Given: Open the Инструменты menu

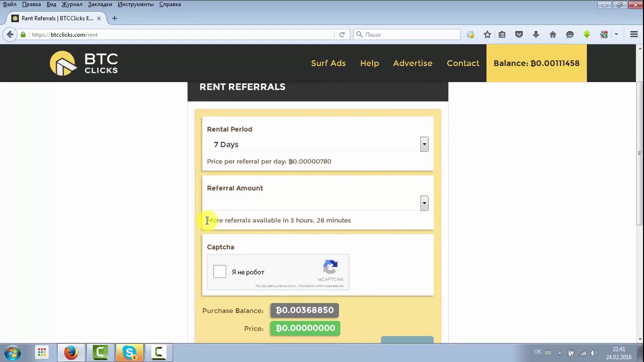Looking at the screenshot, I should pyautogui.click(x=135, y=4).
